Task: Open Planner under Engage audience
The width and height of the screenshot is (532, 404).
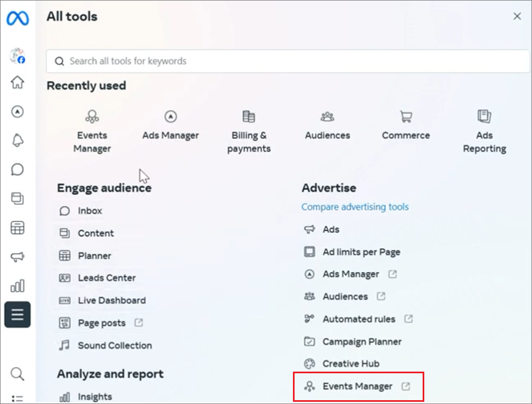Action: (85, 256)
